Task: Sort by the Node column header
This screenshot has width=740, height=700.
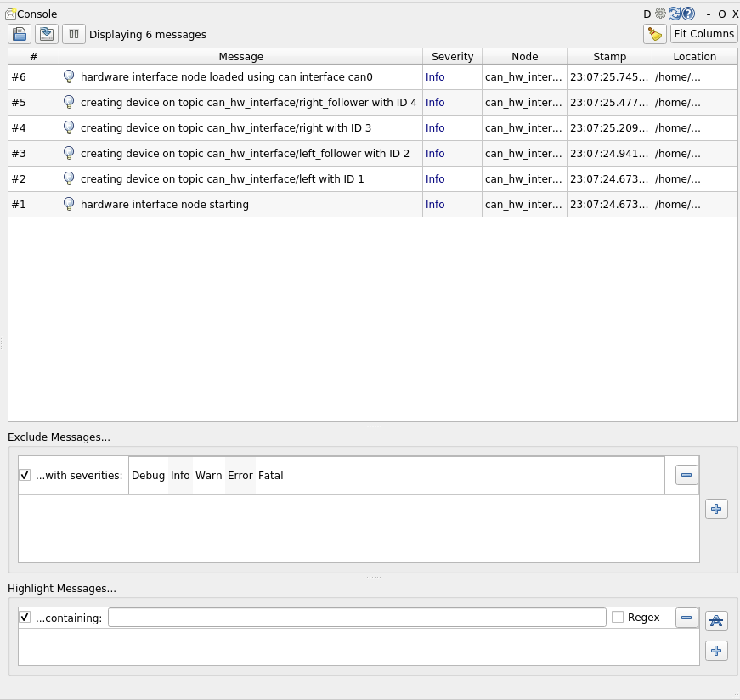Action: 524,56
